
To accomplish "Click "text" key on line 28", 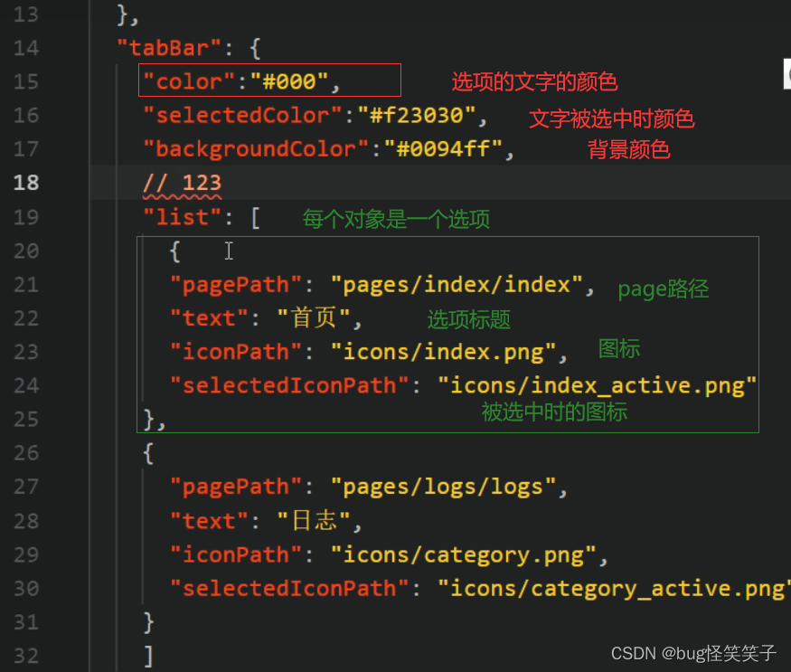I will 210,521.
